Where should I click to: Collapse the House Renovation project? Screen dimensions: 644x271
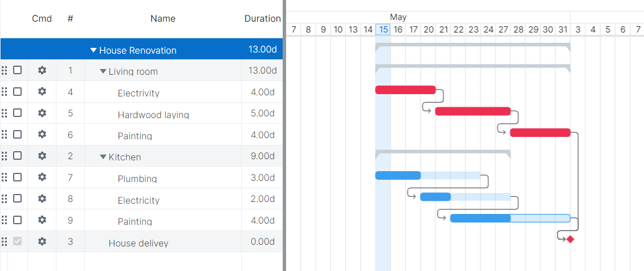coord(93,50)
